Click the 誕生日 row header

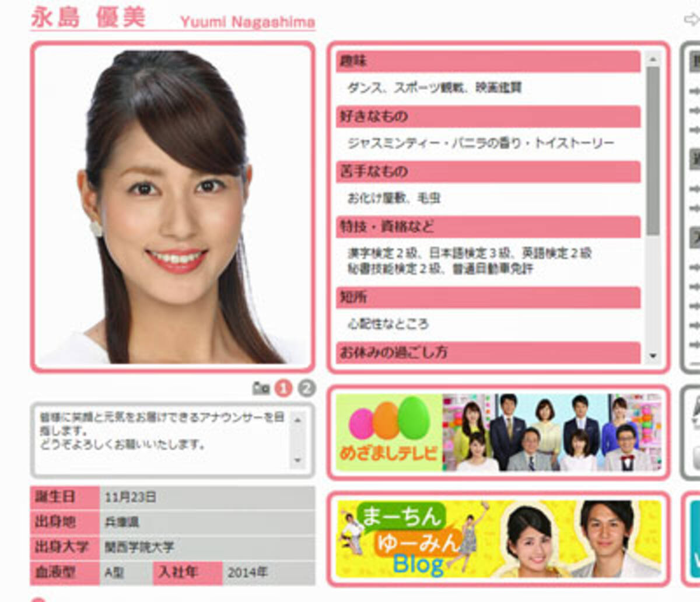(57, 497)
